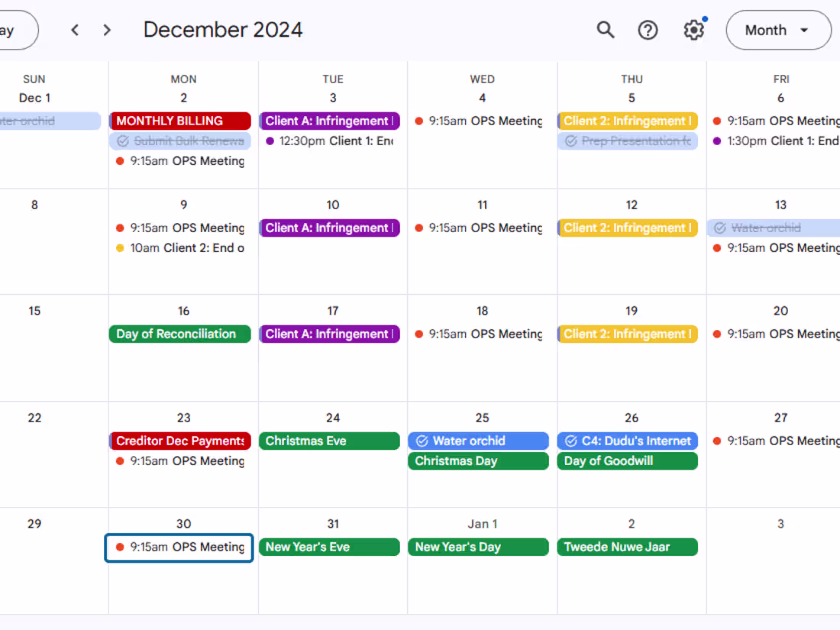Open Client A: Infringement event on Dec 10
Screen dimensions: 840x630
pyautogui.click(x=329, y=228)
